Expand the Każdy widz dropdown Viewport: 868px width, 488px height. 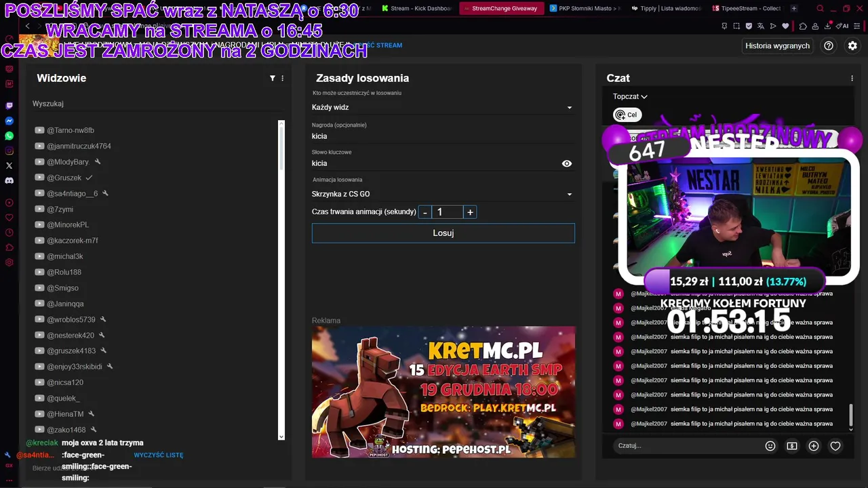[x=443, y=107]
